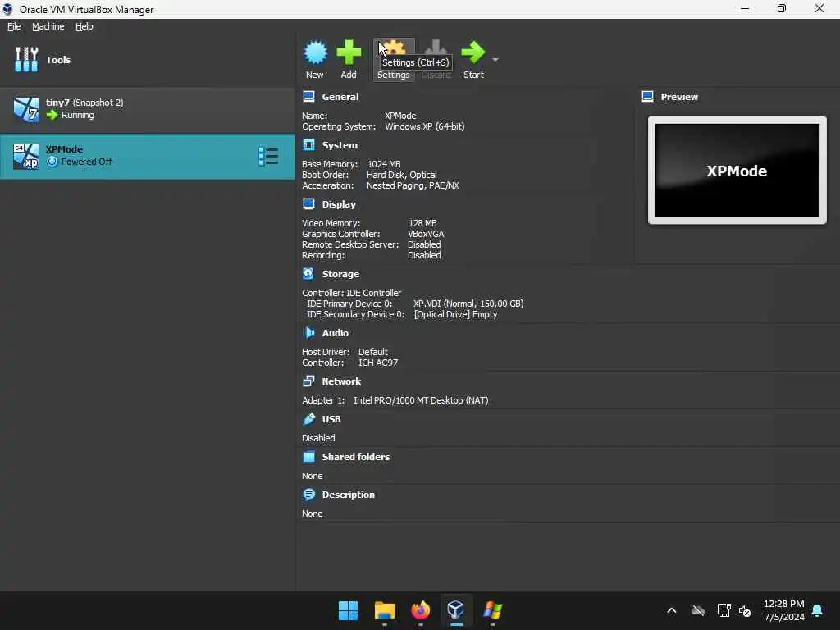
Task: Click the tiny7 Running status text
Action: click(77, 115)
